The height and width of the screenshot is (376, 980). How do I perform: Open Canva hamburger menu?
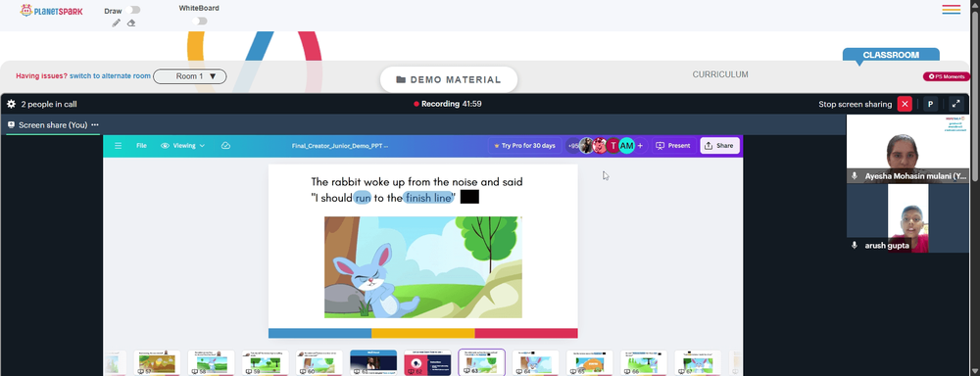coord(119,146)
